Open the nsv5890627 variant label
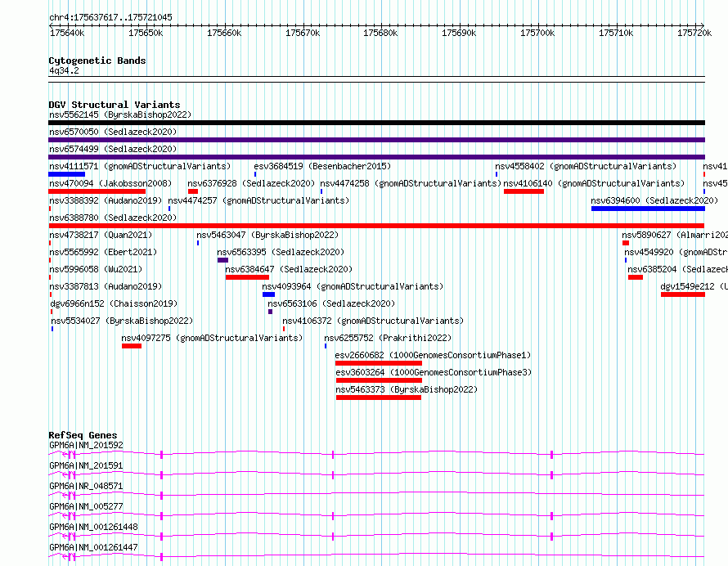 pos(675,235)
